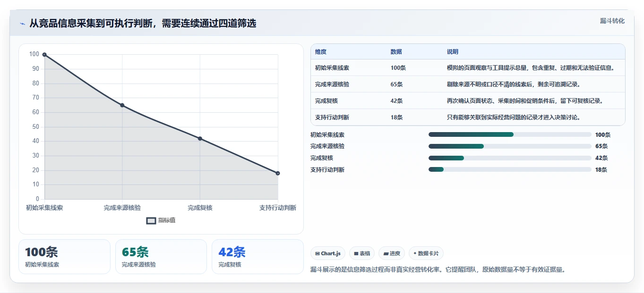Image resolution: width=644 pixels, height=293 pixels.
Task: Click the 100条 stat card
Action: click(x=64, y=257)
